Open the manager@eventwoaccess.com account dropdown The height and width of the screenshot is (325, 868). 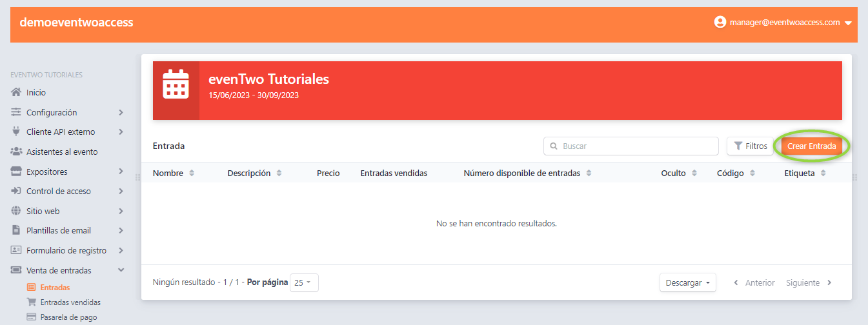(783, 22)
